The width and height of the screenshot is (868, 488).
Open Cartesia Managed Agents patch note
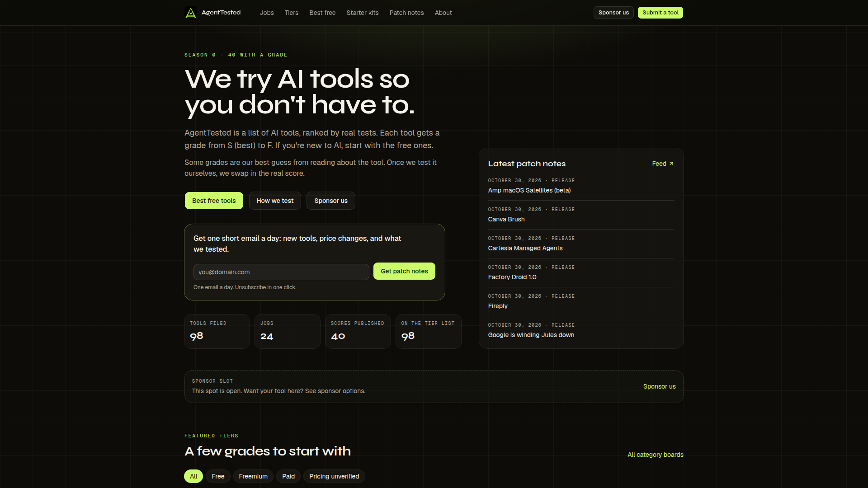coord(525,248)
